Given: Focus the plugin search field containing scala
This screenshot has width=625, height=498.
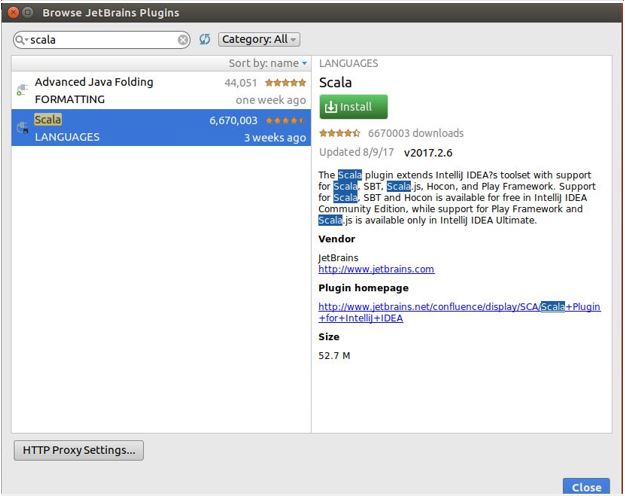Looking at the screenshot, I should click(x=102, y=40).
